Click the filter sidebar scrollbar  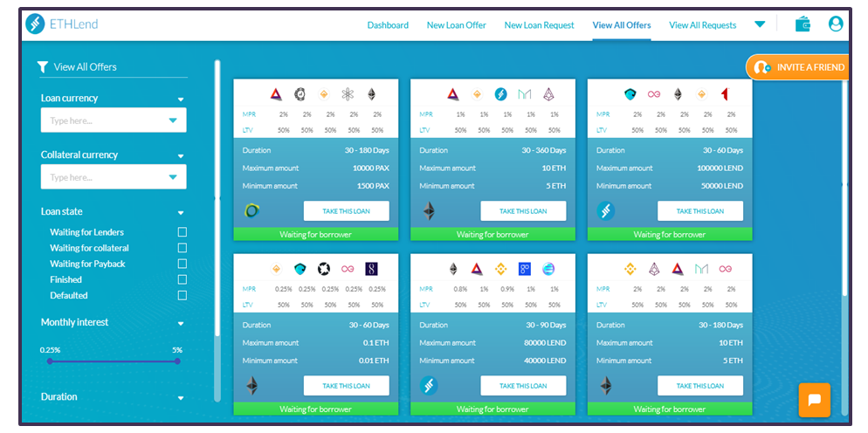pos(217,198)
